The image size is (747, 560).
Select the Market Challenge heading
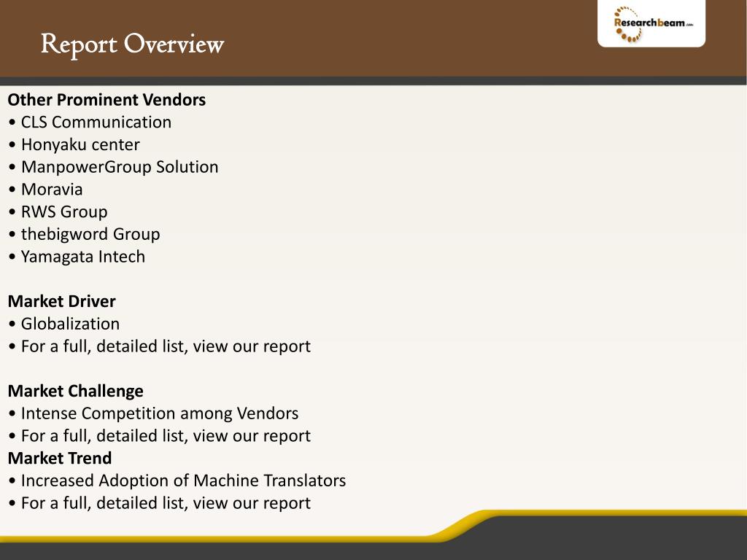(x=75, y=391)
